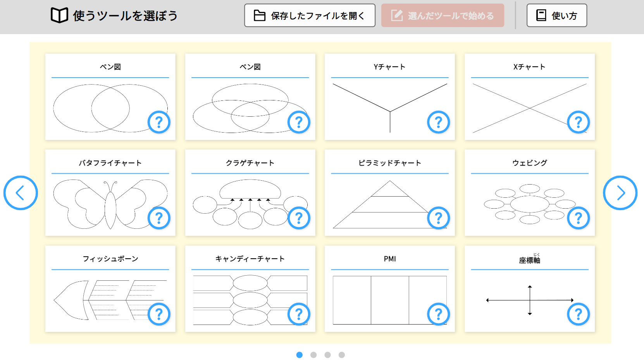Screen dimensions: 644x361
Task: Click 保存したファイルを開く button
Action: point(310,16)
